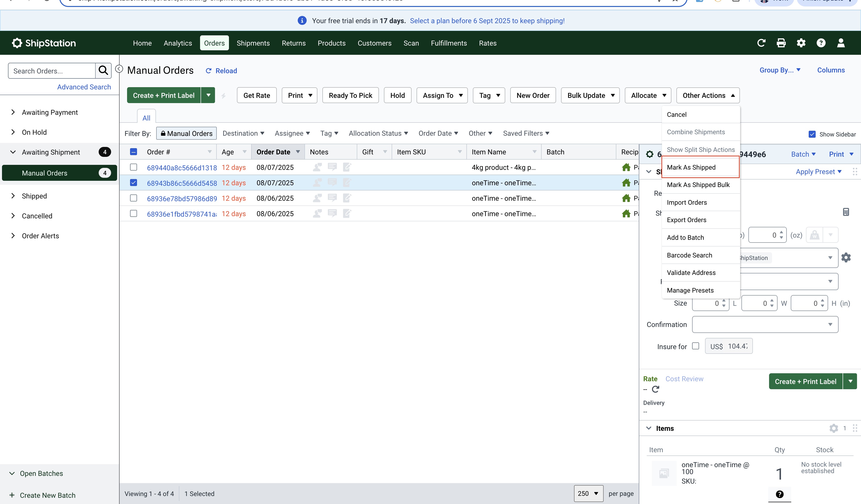Click the search magnifier icon
861x504 pixels.
103,71
